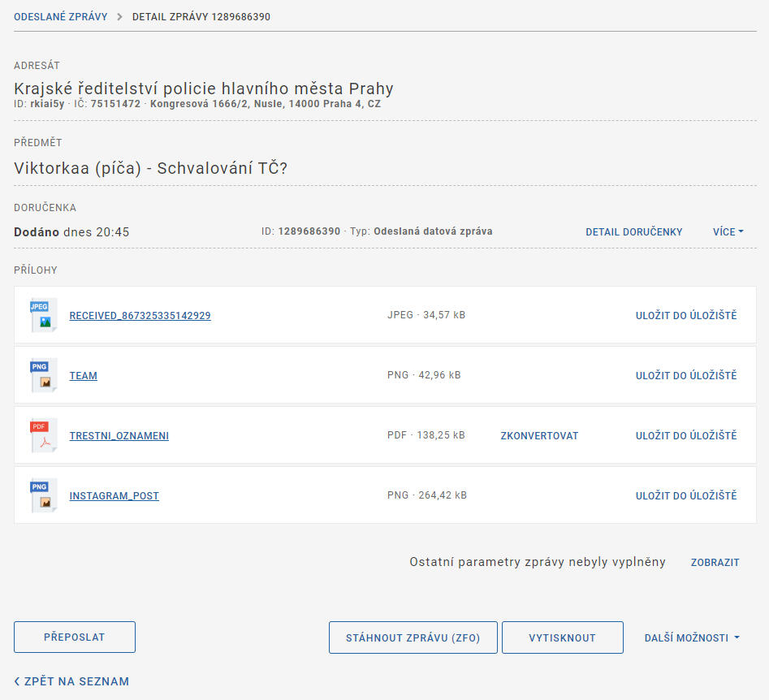Click the PNG file icon beside TEAM
Viewport: 769px width, 700px height.
coord(43,375)
